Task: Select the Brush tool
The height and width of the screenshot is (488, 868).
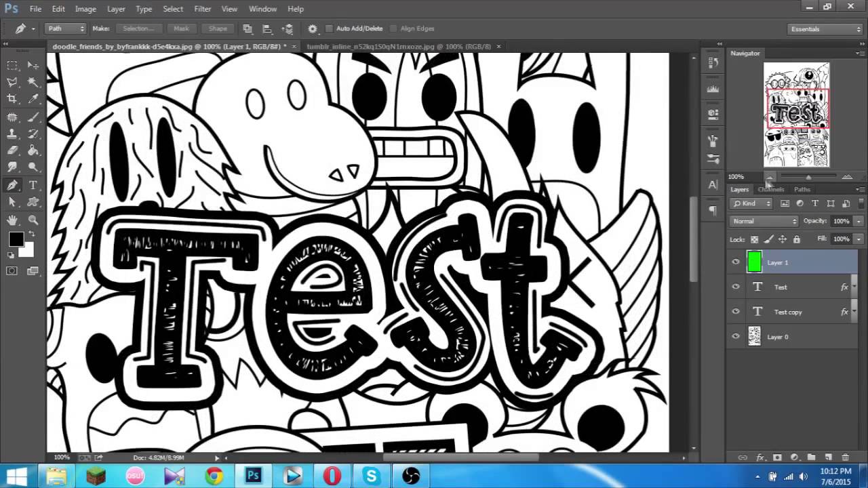Action: click(33, 117)
